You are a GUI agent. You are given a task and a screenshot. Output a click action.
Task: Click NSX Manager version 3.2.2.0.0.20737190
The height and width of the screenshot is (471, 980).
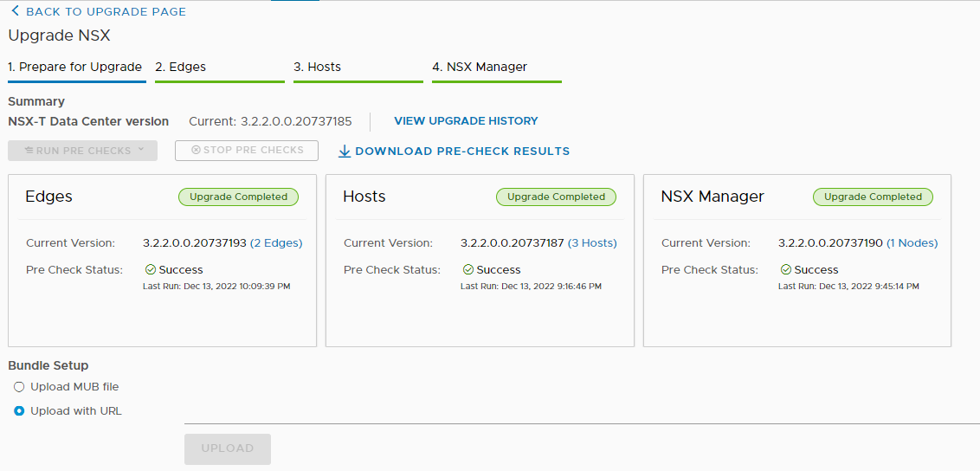(830, 243)
